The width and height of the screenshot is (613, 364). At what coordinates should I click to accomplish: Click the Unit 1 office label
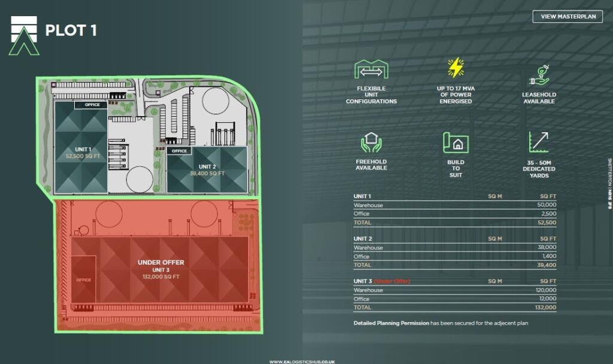(x=92, y=105)
